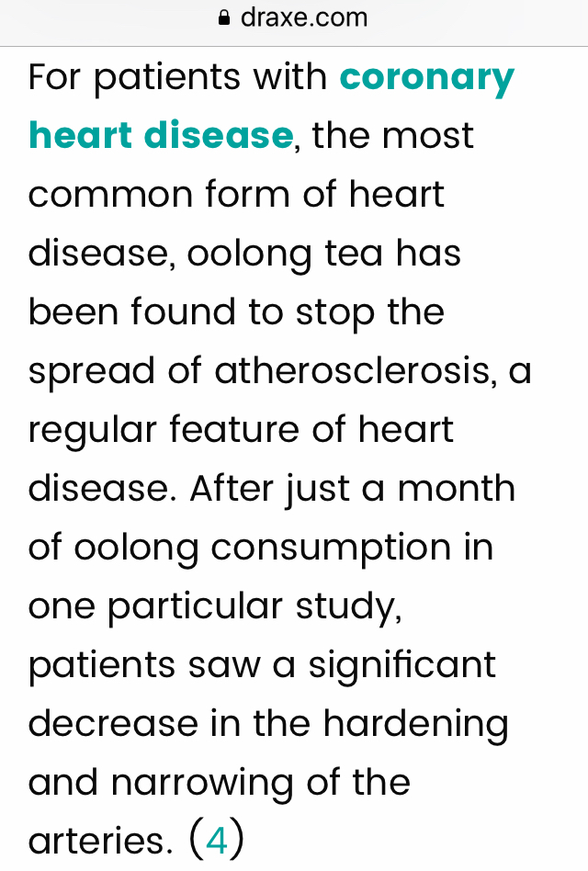Click the word 'hardening'
Image resolution: width=588 pixels, height=871 pixels.
(416, 724)
